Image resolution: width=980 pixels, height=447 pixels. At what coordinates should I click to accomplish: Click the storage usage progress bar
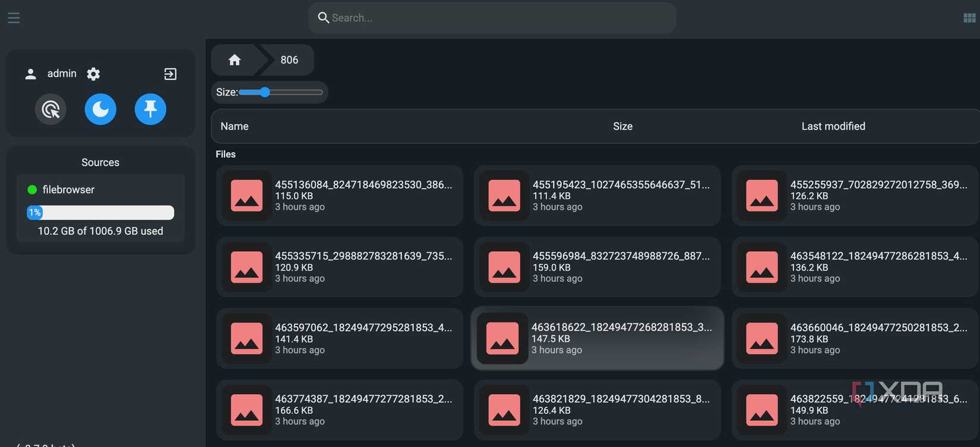coord(100,213)
